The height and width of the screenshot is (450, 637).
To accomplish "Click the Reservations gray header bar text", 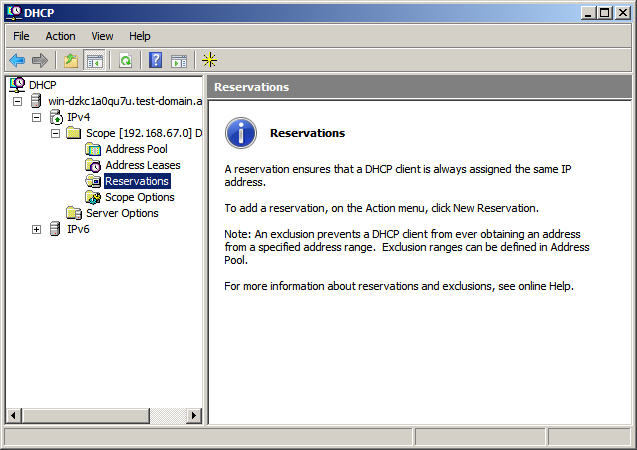I will [251, 87].
